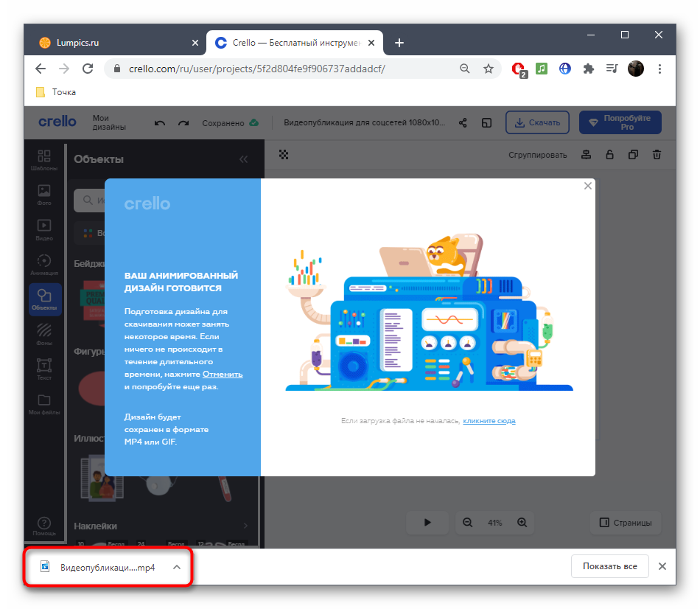The image size is (700, 609).
Task: Click the share icon in header
Action: 463,123
